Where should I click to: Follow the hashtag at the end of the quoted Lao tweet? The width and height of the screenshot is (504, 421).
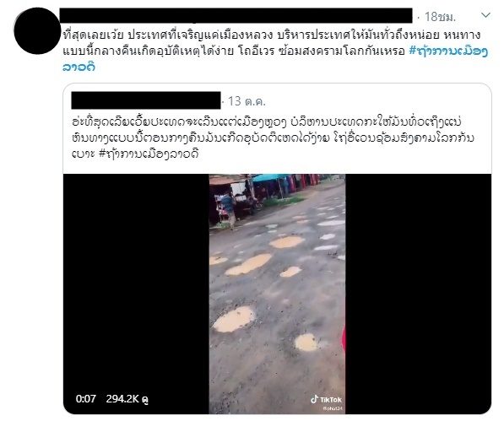coord(149,154)
